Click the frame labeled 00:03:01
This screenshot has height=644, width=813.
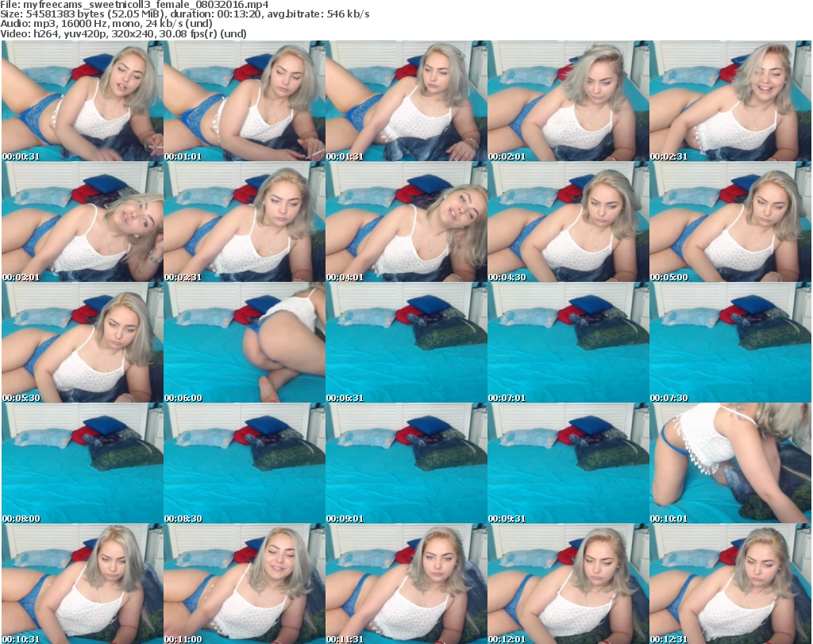82,222
